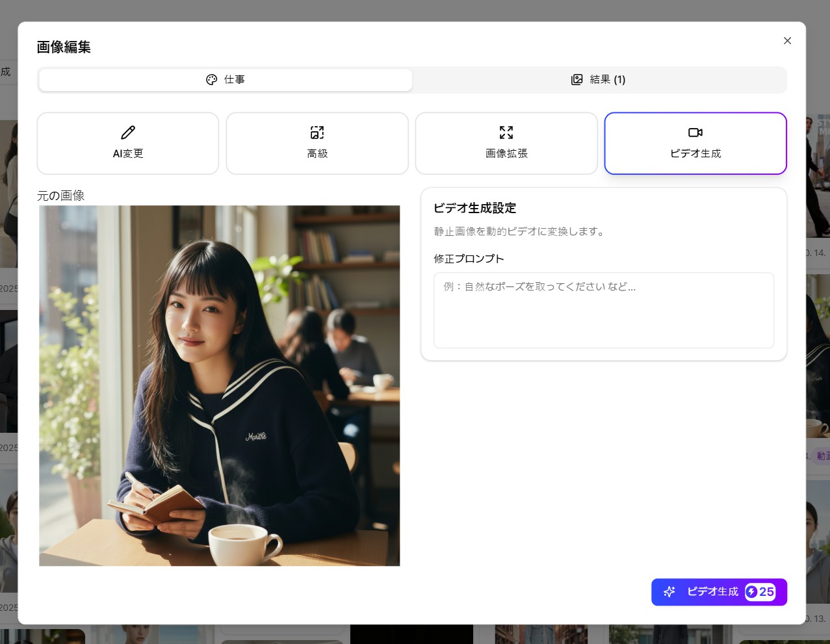Close the 画像編集 dialog
Screen dimensions: 830x644
pyautogui.click(x=787, y=40)
